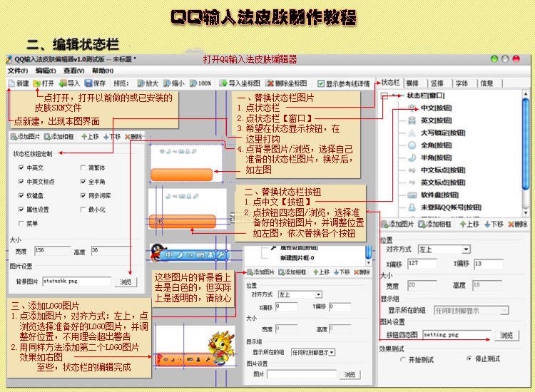Select the 开始测试 radio button
Viewport: 535px width, 392px height.
coord(403,360)
